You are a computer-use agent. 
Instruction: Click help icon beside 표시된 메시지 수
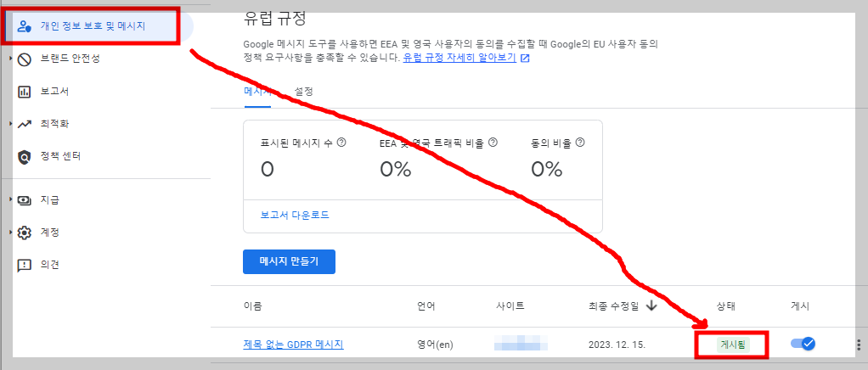click(x=341, y=143)
